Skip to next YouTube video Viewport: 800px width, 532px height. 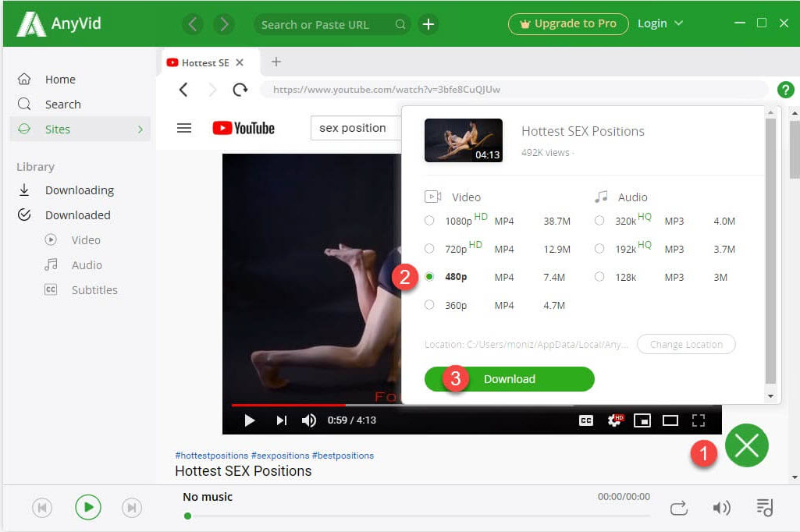(281, 420)
